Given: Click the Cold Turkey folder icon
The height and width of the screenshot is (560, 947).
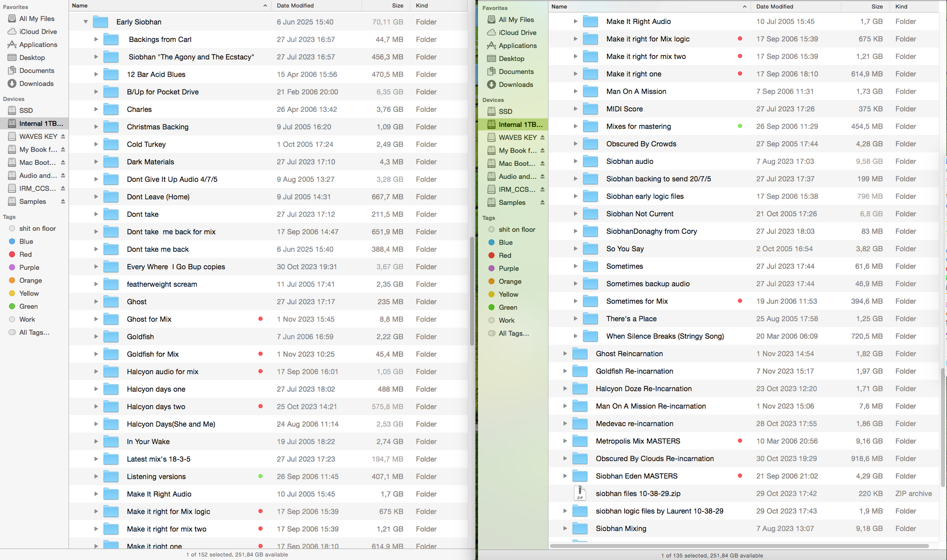Looking at the screenshot, I should [x=111, y=144].
